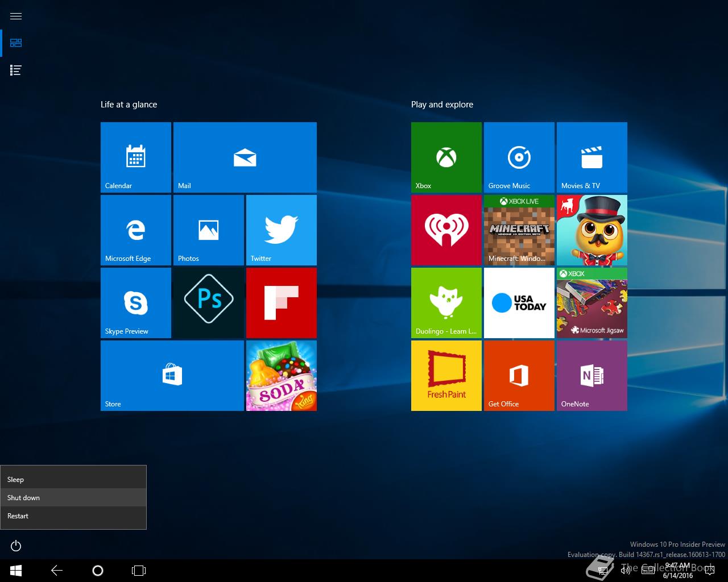Open Duolingo tile
Image resolution: width=728 pixels, height=582 pixels.
(x=446, y=303)
